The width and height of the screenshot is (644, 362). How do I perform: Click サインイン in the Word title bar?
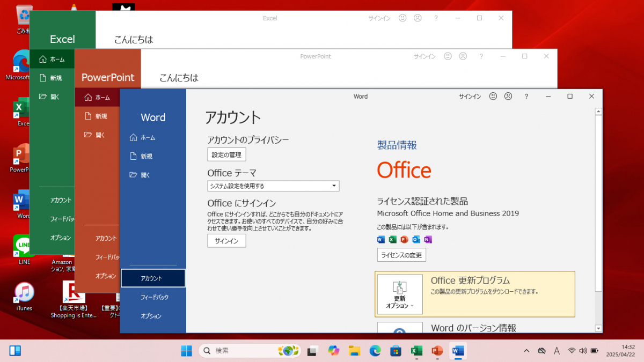(x=470, y=97)
